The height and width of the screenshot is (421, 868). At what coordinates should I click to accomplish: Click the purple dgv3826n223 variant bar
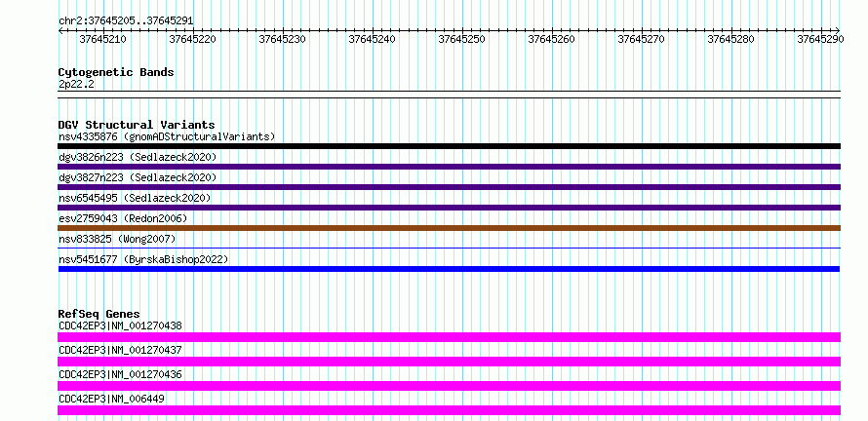[449, 167]
